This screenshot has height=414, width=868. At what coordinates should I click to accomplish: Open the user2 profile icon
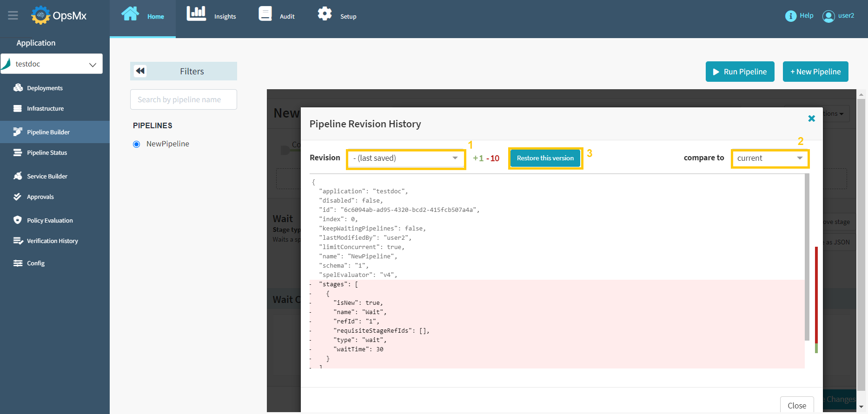click(x=828, y=16)
